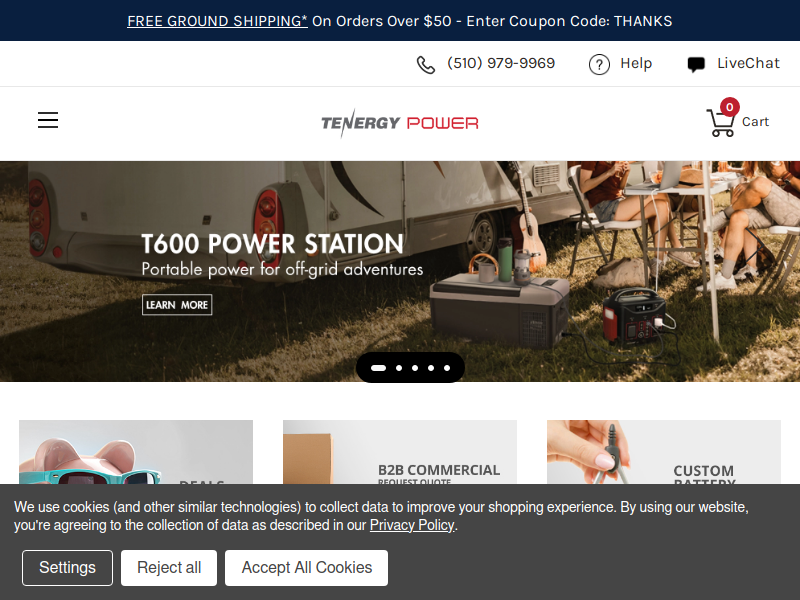Open cookie Settings
800x600 pixels.
point(67,568)
